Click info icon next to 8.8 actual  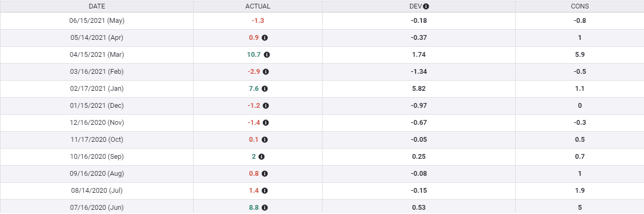pyautogui.click(x=265, y=208)
